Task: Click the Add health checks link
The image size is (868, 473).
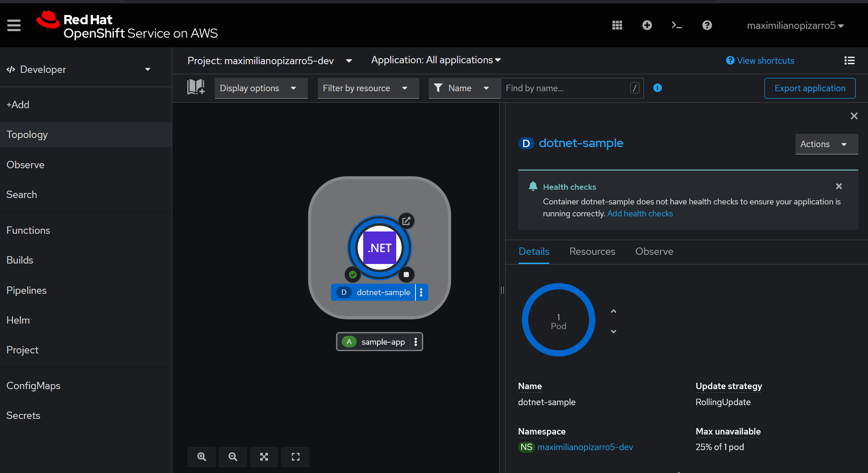Action: click(640, 214)
